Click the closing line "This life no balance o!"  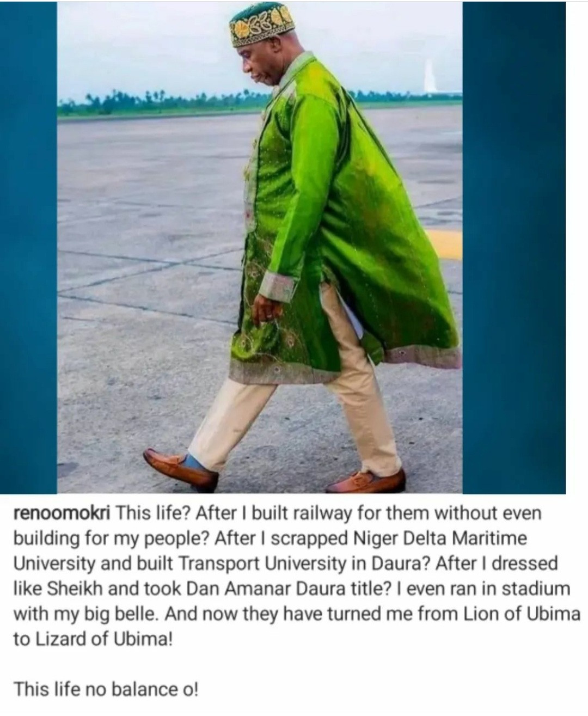(106, 689)
